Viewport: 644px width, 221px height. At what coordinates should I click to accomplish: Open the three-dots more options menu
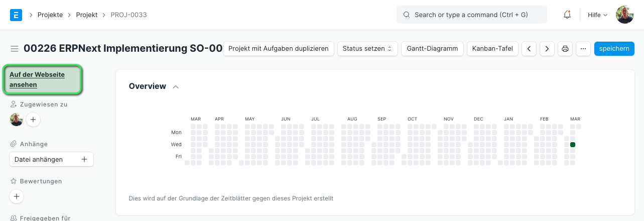point(583,49)
